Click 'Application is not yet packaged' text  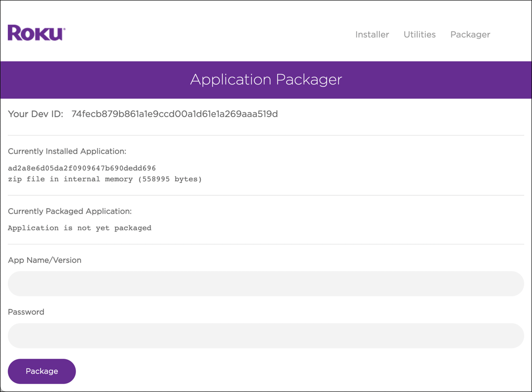[80, 228]
